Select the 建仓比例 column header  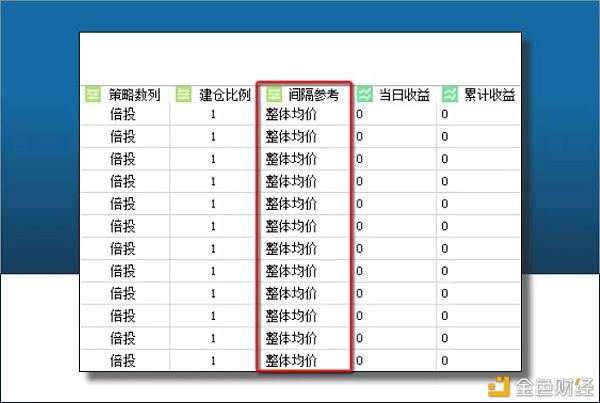click(x=223, y=95)
